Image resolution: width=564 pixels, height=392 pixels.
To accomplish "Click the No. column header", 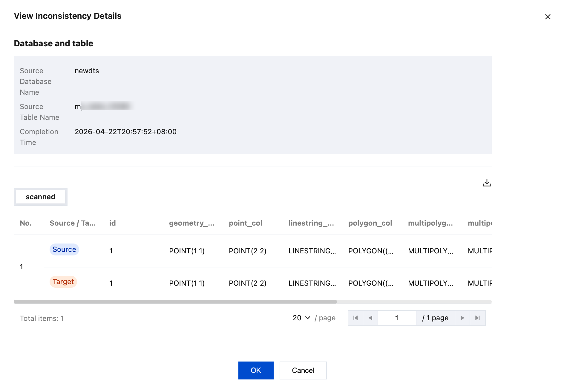I will pyautogui.click(x=26, y=223).
